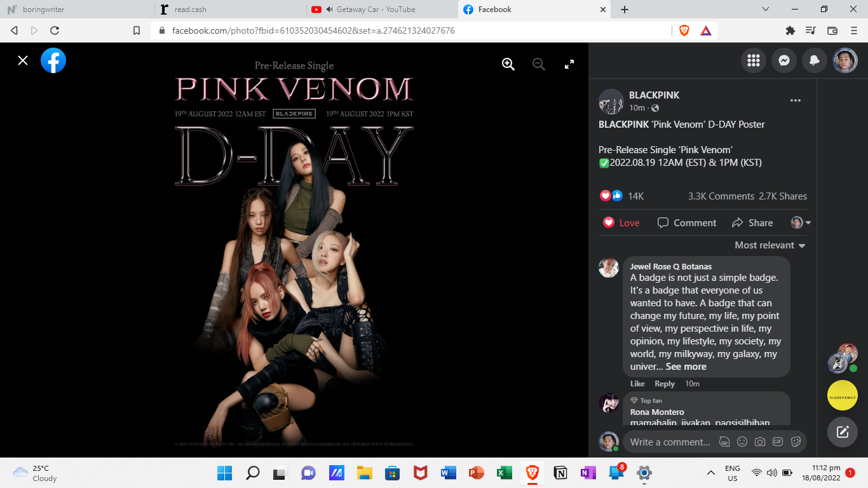The image size is (868, 488).
Task: Zoom in on the Pink Venom poster
Action: click(x=508, y=64)
